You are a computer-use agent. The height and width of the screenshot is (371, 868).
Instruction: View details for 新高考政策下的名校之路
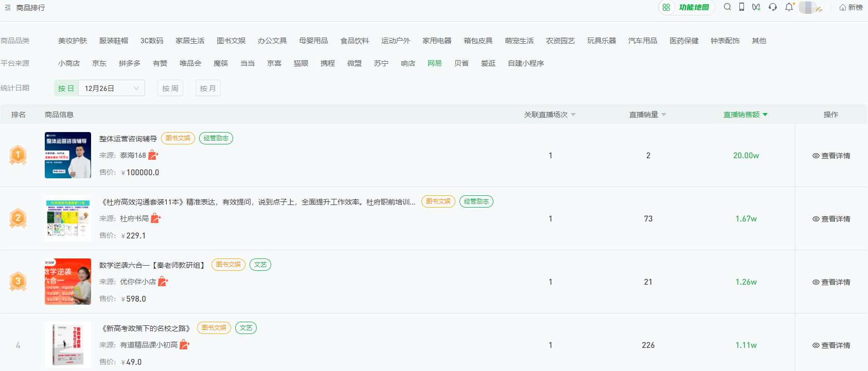pyautogui.click(x=831, y=345)
